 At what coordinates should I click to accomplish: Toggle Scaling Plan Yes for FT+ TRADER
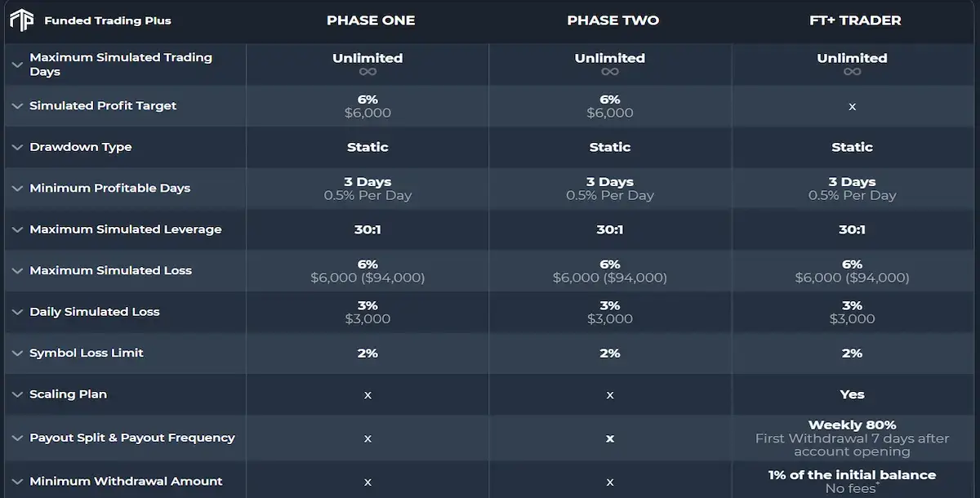coord(852,394)
